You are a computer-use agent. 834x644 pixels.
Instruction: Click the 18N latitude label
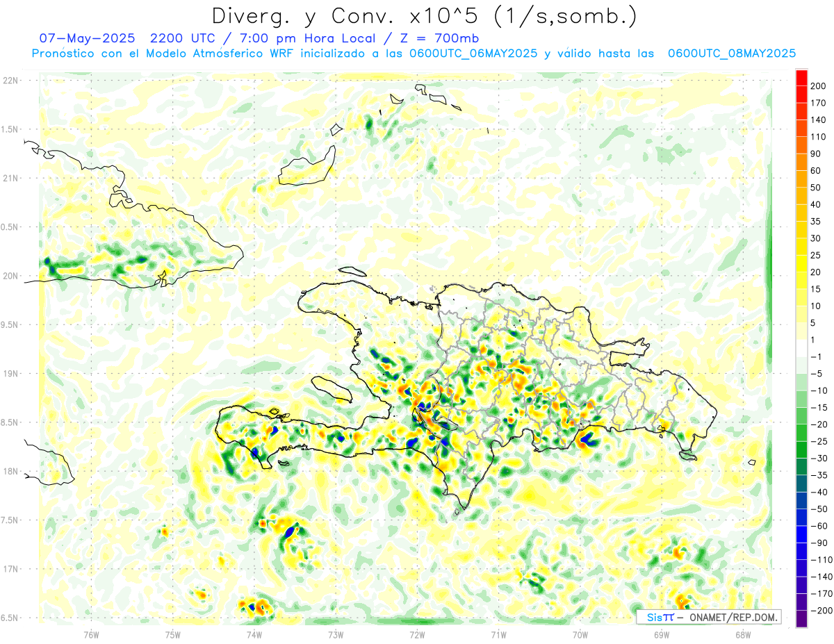(10, 471)
